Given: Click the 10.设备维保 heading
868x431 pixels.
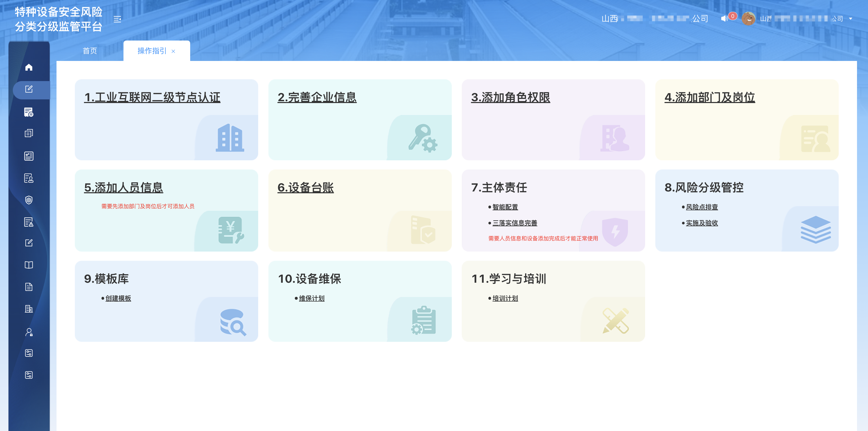Looking at the screenshot, I should (309, 279).
